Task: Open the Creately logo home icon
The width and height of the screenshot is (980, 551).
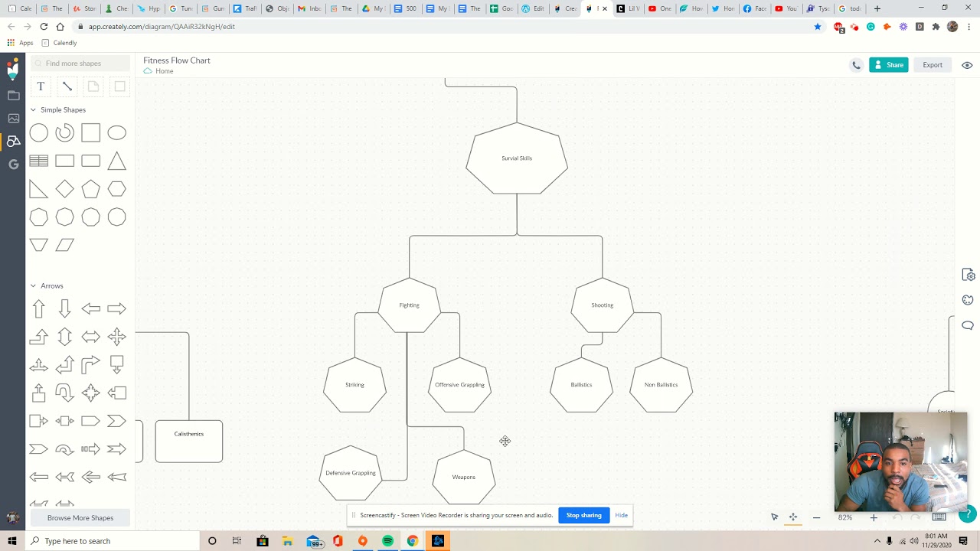Action: [x=13, y=70]
